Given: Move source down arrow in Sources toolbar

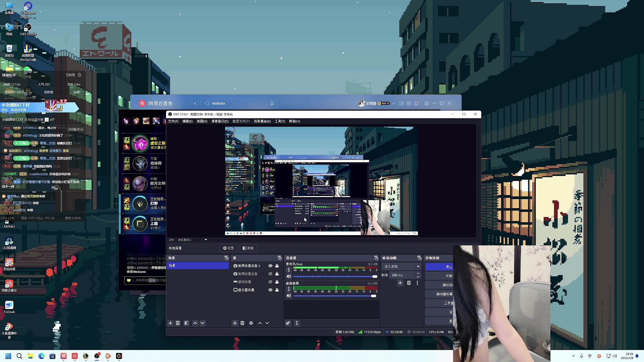Looking at the screenshot, I should [267, 323].
